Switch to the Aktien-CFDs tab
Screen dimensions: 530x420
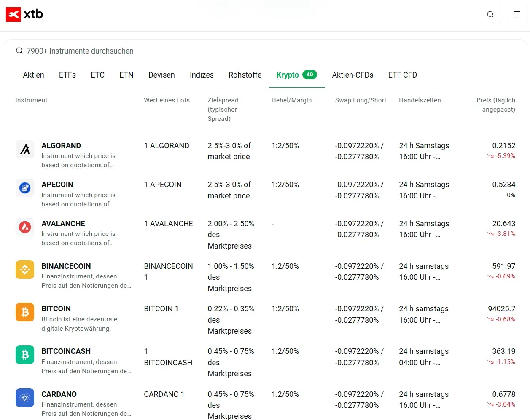[352, 75]
